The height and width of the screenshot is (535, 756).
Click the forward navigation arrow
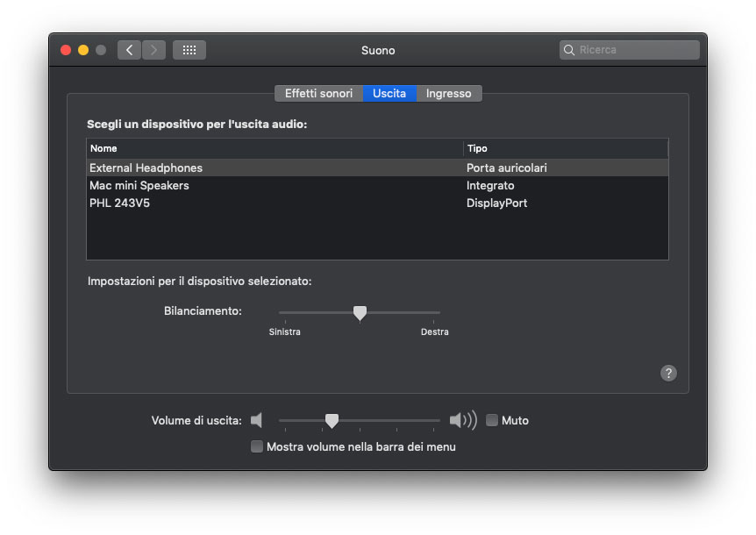(153, 50)
